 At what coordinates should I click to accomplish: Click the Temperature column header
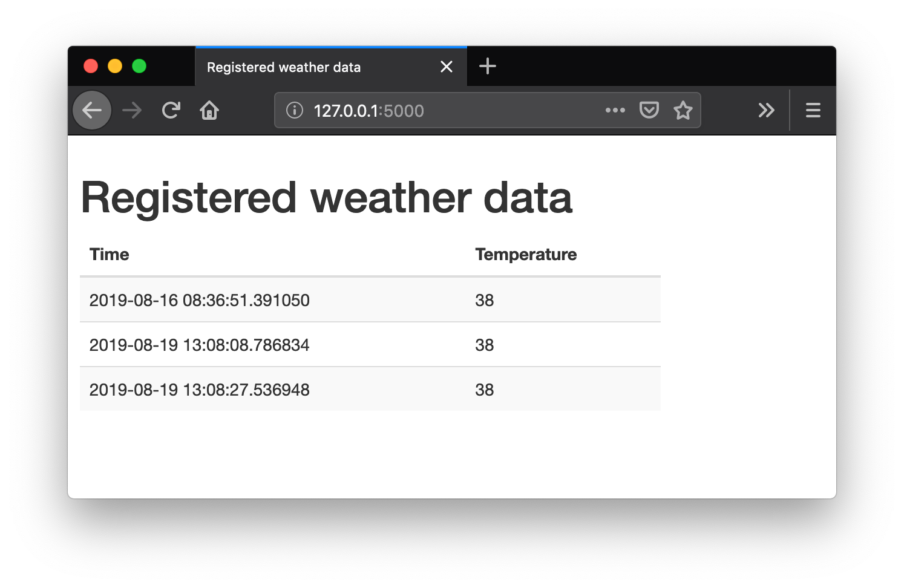pos(526,254)
